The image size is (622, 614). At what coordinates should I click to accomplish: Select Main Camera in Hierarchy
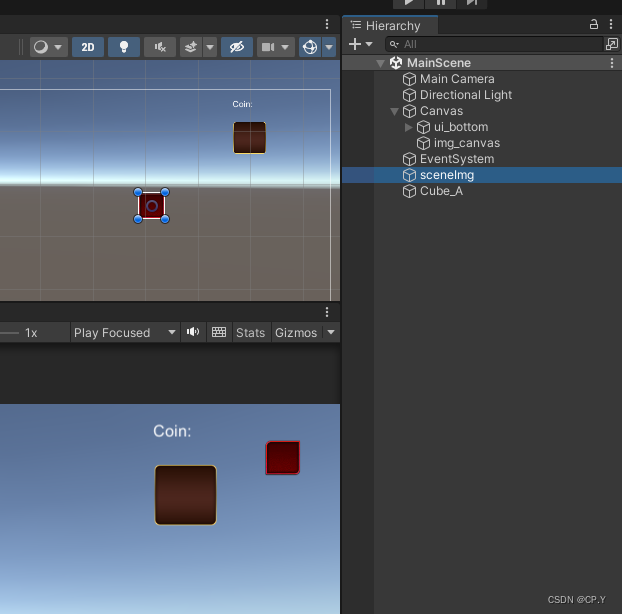pos(457,79)
